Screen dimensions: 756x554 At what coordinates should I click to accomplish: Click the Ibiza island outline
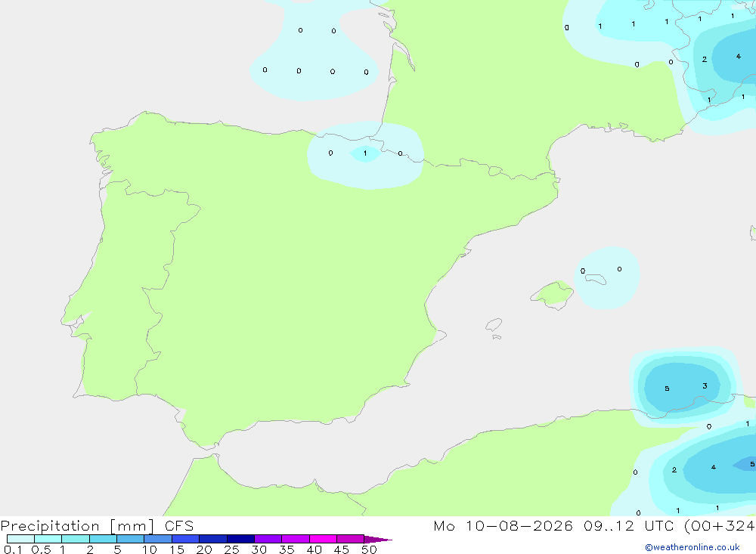(x=494, y=325)
